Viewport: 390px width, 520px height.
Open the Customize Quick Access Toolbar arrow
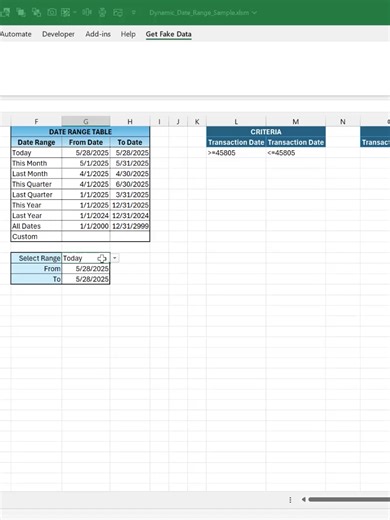coord(134,13)
